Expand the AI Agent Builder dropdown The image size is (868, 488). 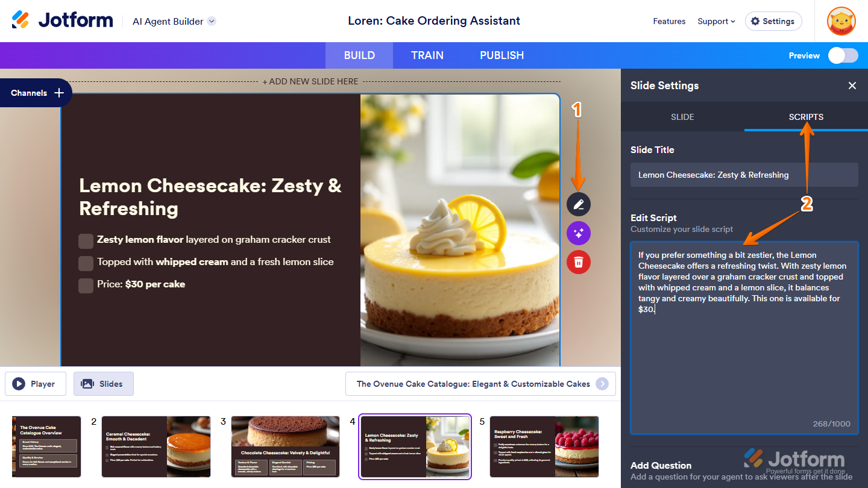[212, 21]
